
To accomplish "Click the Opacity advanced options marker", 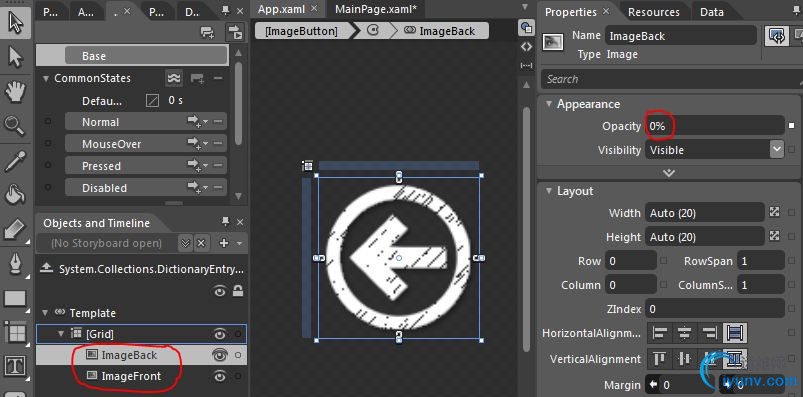I will [x=791, y=126].
